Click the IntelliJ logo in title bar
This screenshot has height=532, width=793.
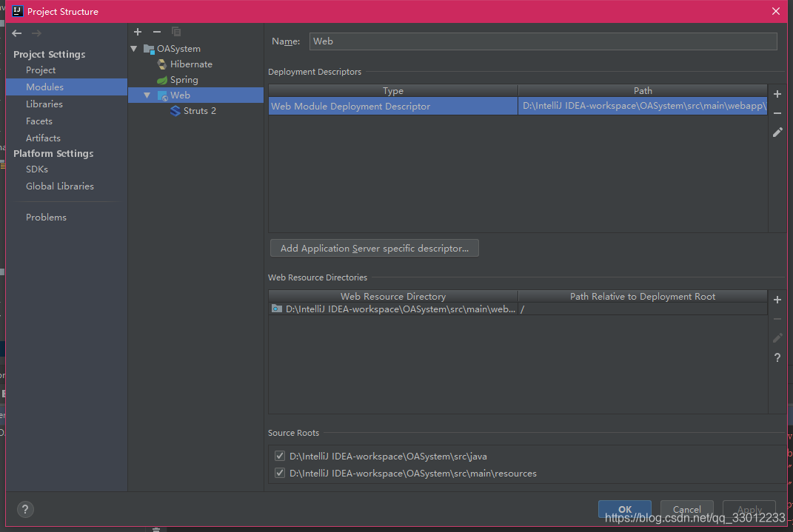coord(18,11)
